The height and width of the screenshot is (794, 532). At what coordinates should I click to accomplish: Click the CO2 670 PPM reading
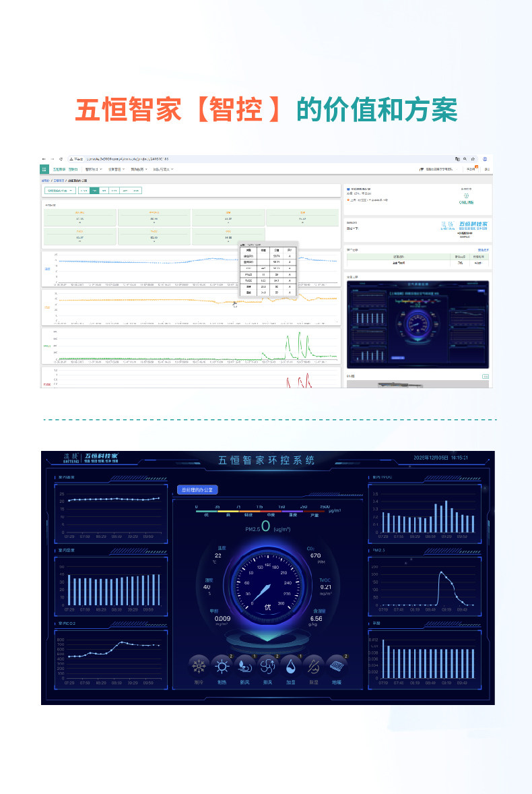316,555
